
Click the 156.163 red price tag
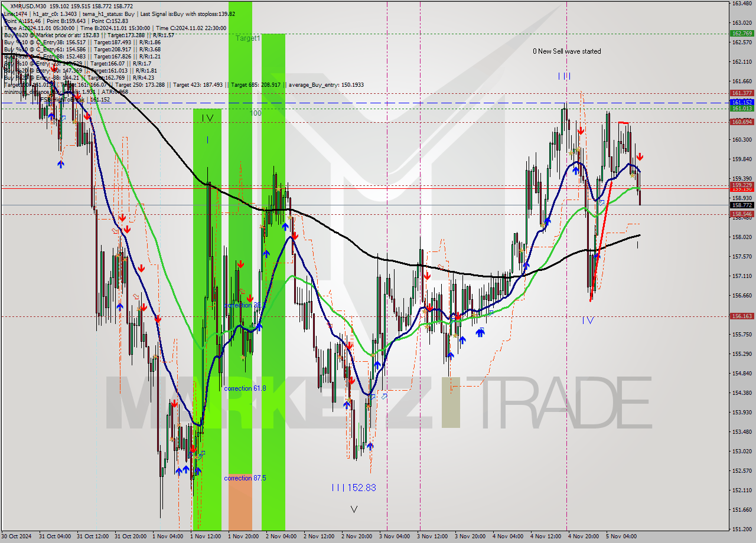(741, 316)
